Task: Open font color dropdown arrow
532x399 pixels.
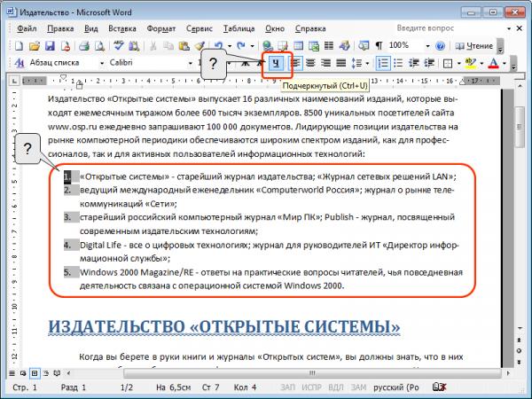Action: tap(505, 64)
